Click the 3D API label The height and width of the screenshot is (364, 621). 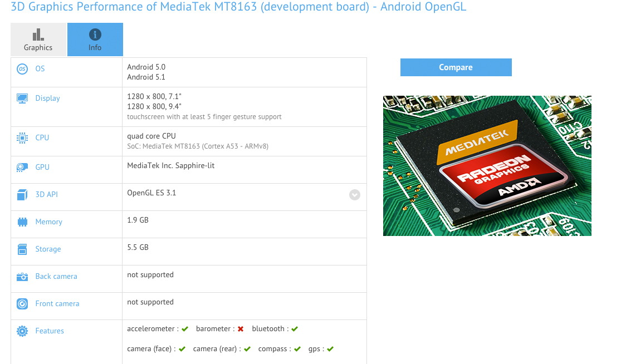pyautogui.click(x=46, y=195)
